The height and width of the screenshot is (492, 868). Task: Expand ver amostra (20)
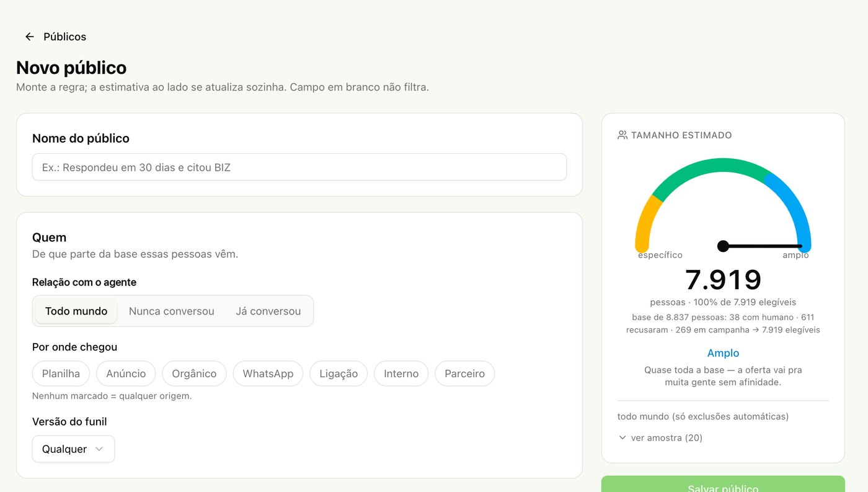[x=660, y=437]
